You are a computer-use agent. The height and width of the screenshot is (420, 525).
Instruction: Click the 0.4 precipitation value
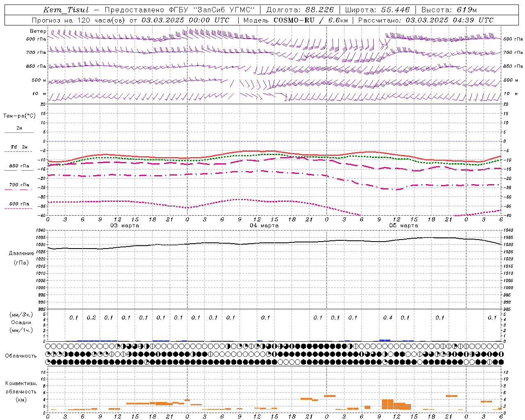coord(388,318)
